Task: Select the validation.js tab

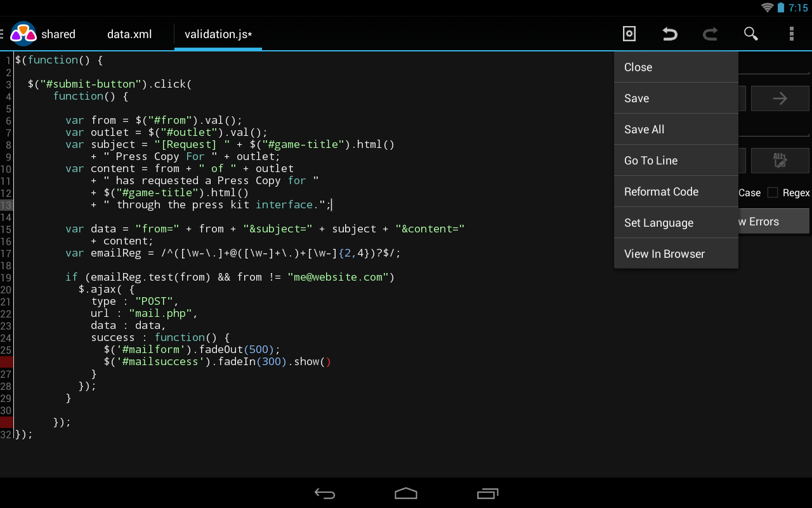Action: pyautogui.click(x=218, y=34)
